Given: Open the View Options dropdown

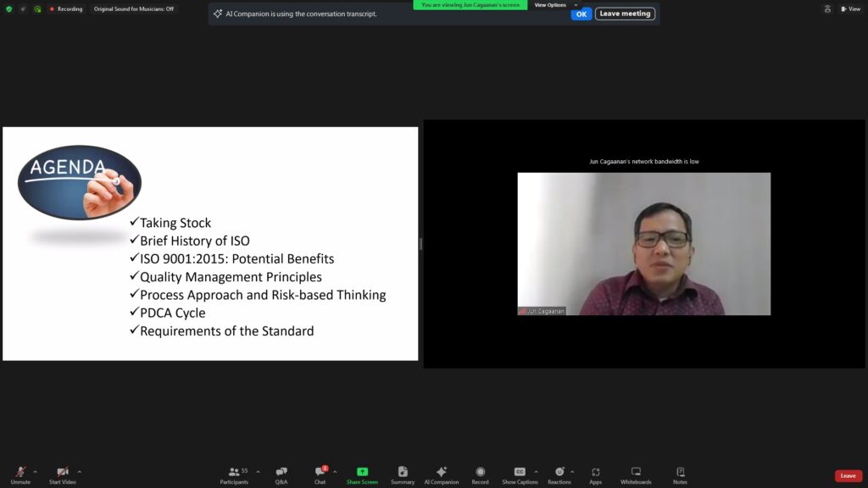Looking at the screenshot, I should pos(555,5).
